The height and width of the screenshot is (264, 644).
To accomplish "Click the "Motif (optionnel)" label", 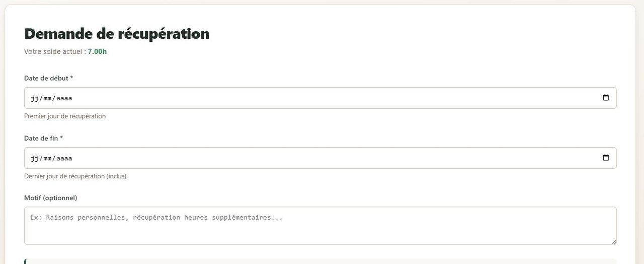I will [x=50, y=197].
